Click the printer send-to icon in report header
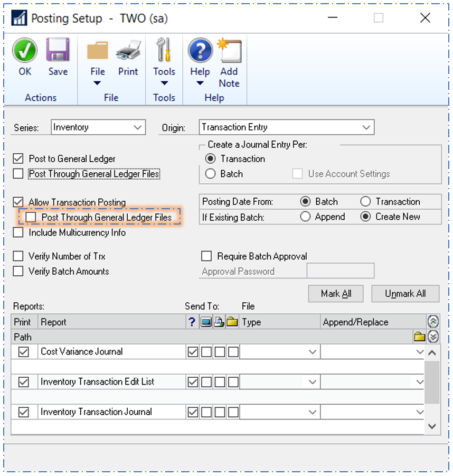 219,321
